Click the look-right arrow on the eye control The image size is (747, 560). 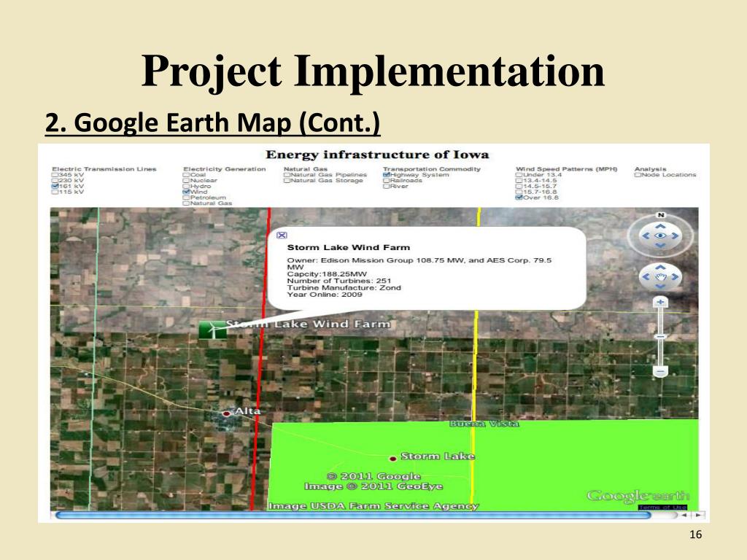675,236
